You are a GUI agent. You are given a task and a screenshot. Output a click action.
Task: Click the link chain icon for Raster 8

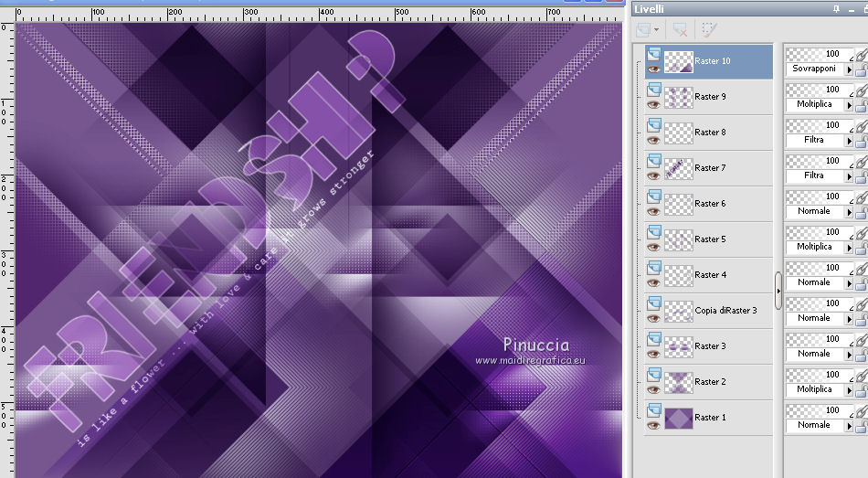coord(862,126)
